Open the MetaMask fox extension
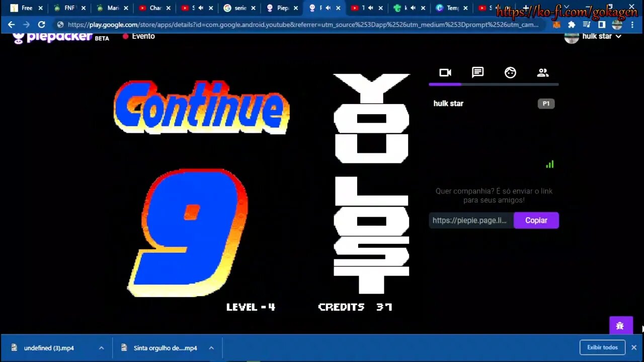This screenshot has width=644, height=362. coord(556,24)
